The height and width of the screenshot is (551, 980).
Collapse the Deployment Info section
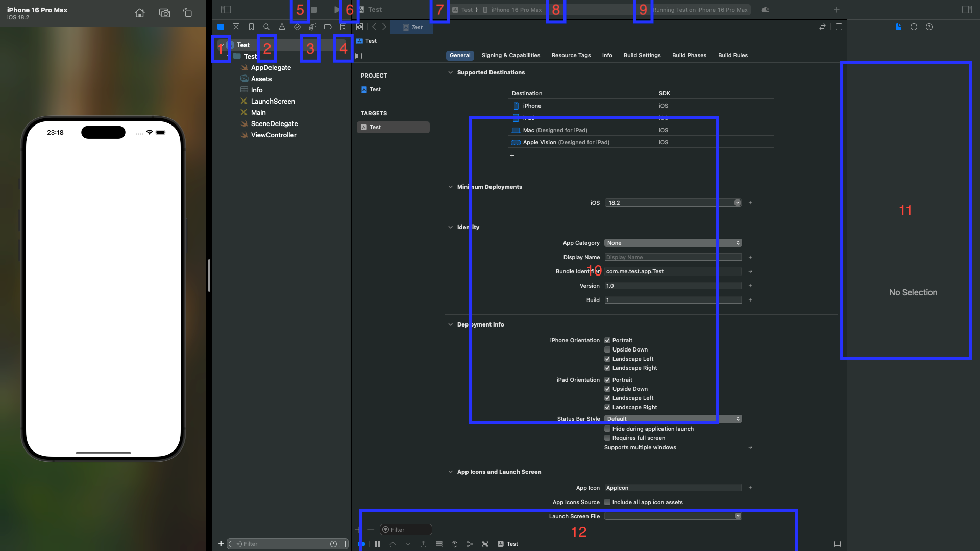pos(450,324)
